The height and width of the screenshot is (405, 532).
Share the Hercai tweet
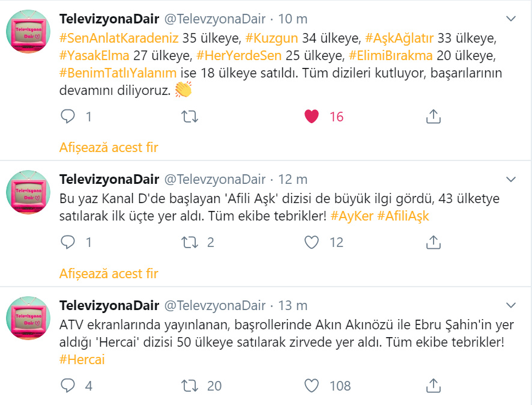click(x=433, y=385)
